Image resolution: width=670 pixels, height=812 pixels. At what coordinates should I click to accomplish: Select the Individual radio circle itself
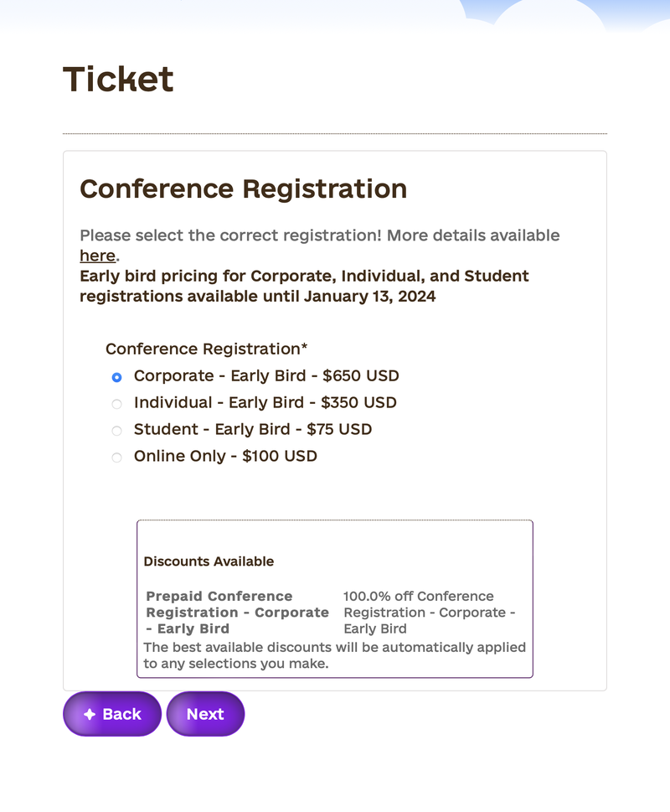click(116, 404)
